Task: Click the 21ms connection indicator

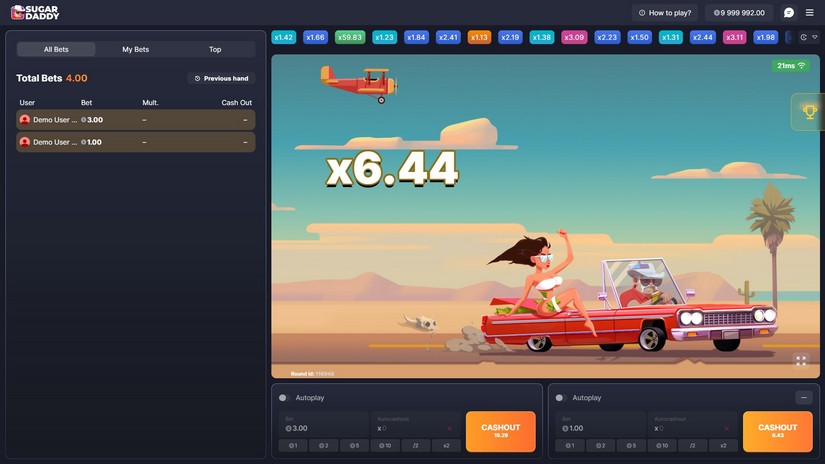Action: pyautogui.click(x=791, y=65)
